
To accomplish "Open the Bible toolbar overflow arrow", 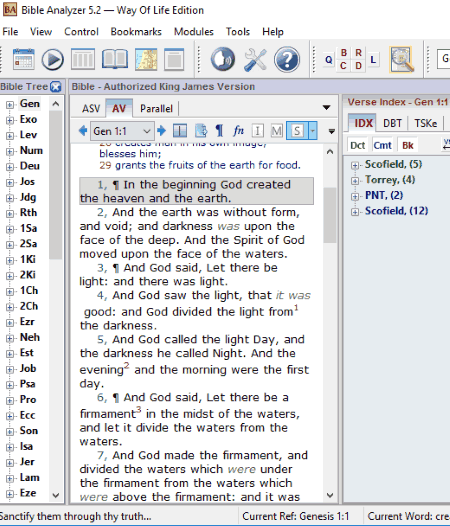I will pyautogui.click(x=332, y=132).
